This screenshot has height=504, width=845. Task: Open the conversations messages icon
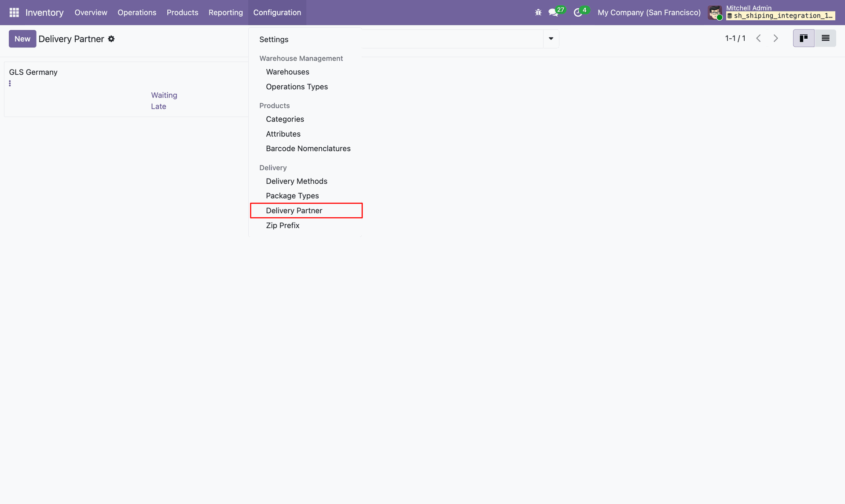[x=553, y=12]
